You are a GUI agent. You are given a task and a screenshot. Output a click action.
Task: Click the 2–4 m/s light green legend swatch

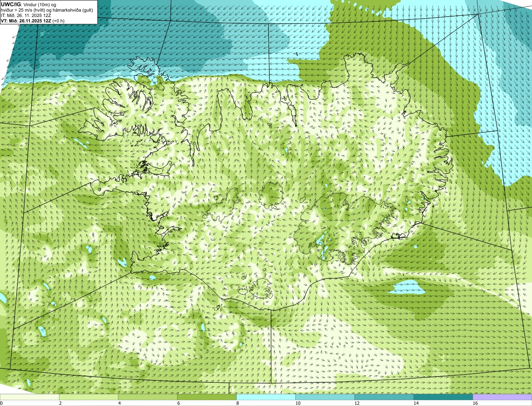pyautogui.click(x=89, y=397)
